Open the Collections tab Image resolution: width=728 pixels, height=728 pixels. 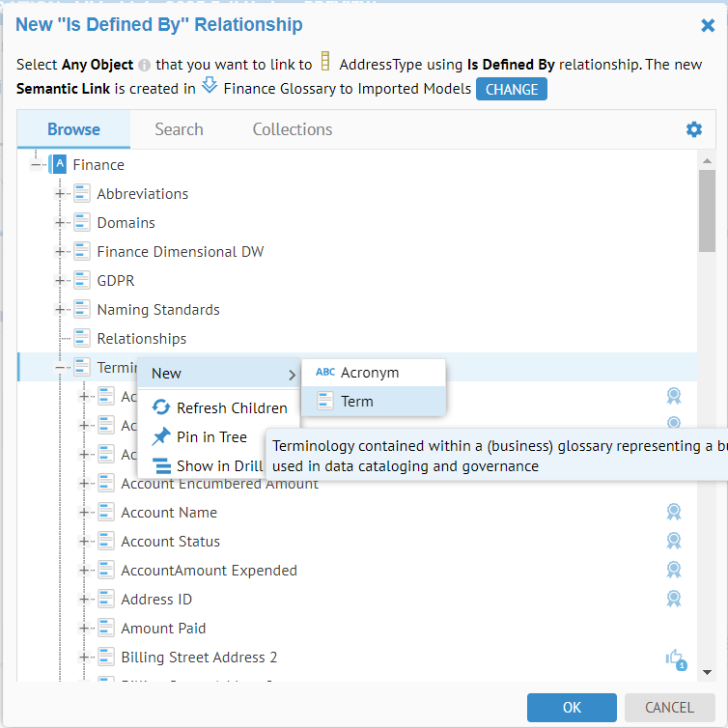coord(292,129)
